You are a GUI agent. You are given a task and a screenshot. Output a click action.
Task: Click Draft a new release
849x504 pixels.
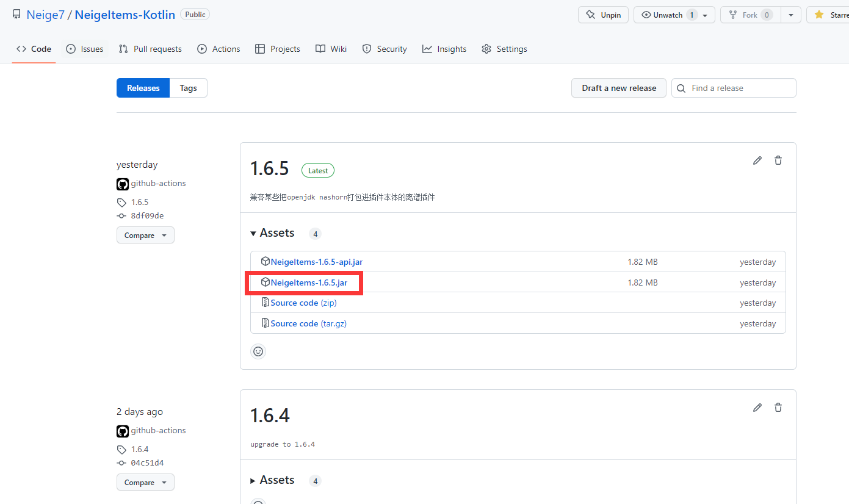(x=619, y=88)
